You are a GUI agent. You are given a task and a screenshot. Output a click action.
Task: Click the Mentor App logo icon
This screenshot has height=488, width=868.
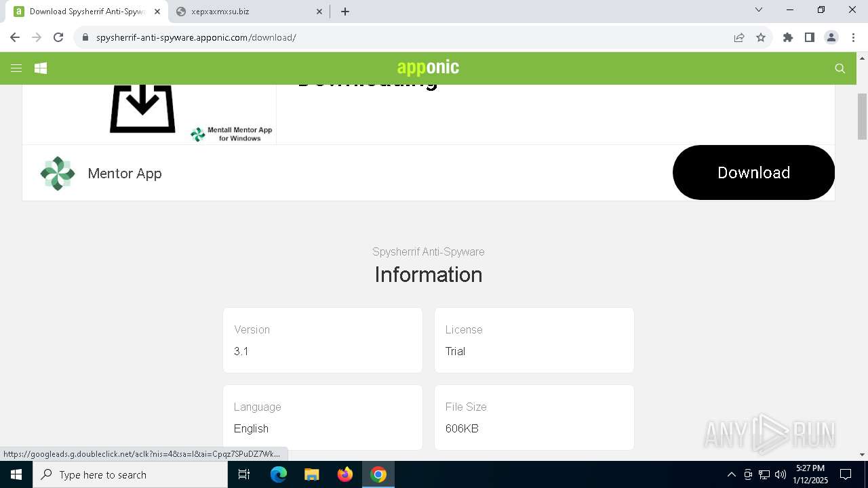click(58, 174)
